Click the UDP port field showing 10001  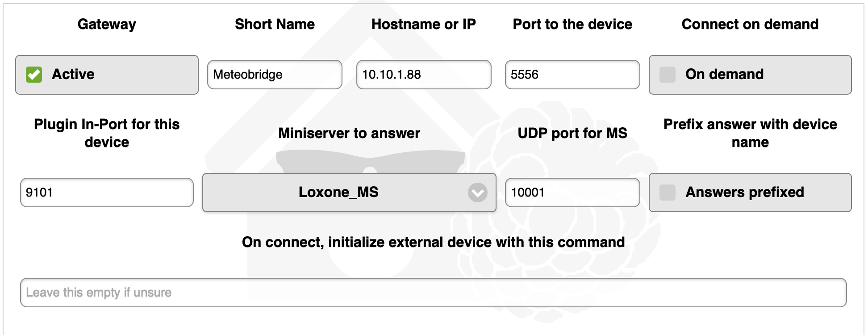point(572,193)
